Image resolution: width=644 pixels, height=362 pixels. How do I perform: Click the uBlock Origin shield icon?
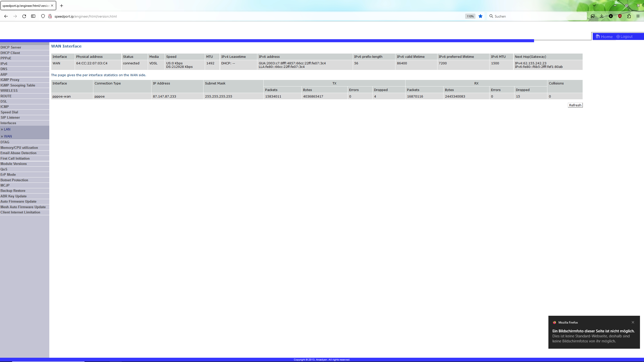tap(620, 16)
